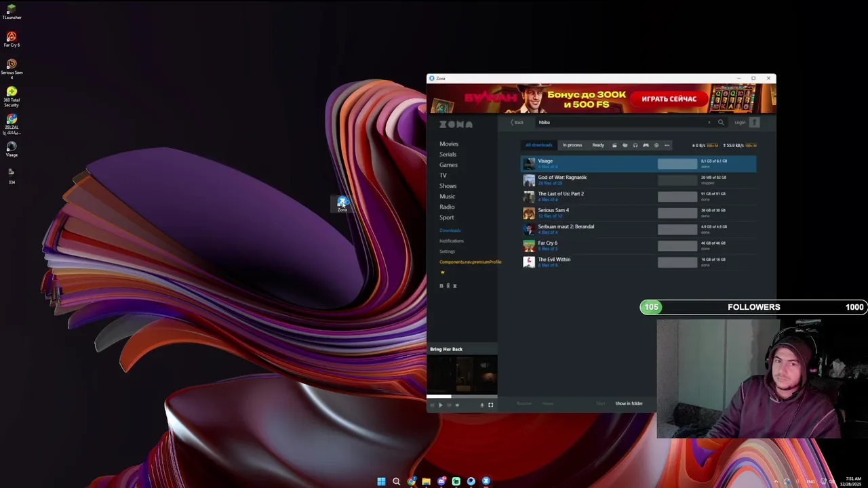Open Settings in Zona sidebar

coord(447,251)
